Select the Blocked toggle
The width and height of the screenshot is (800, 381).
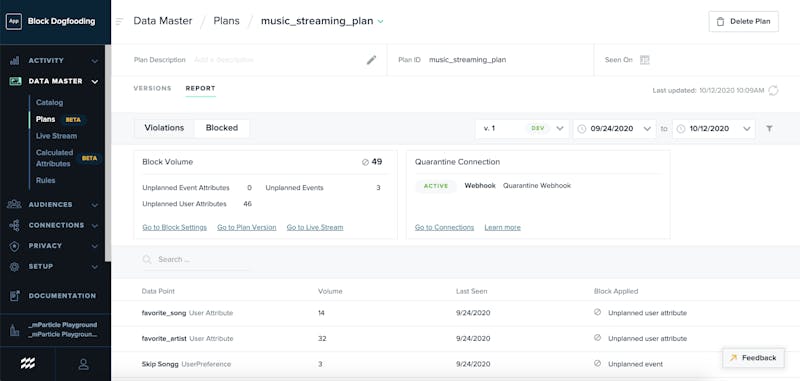[222, 128]
